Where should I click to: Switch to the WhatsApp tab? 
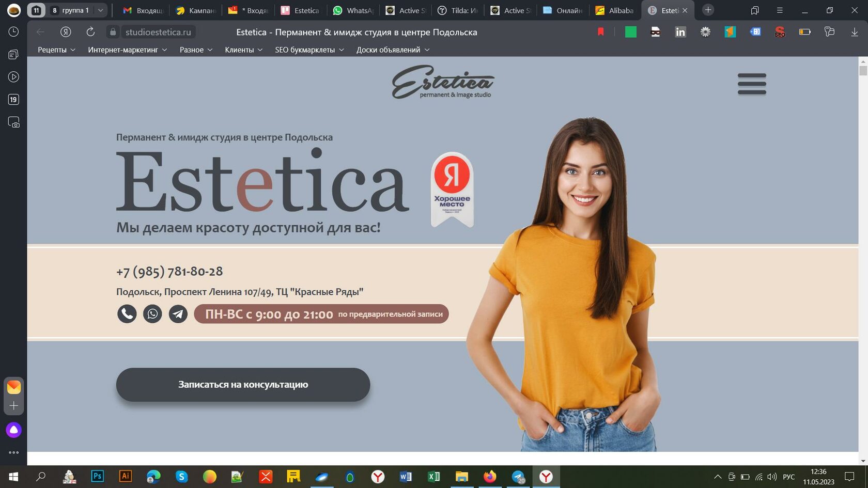[353, 10]
